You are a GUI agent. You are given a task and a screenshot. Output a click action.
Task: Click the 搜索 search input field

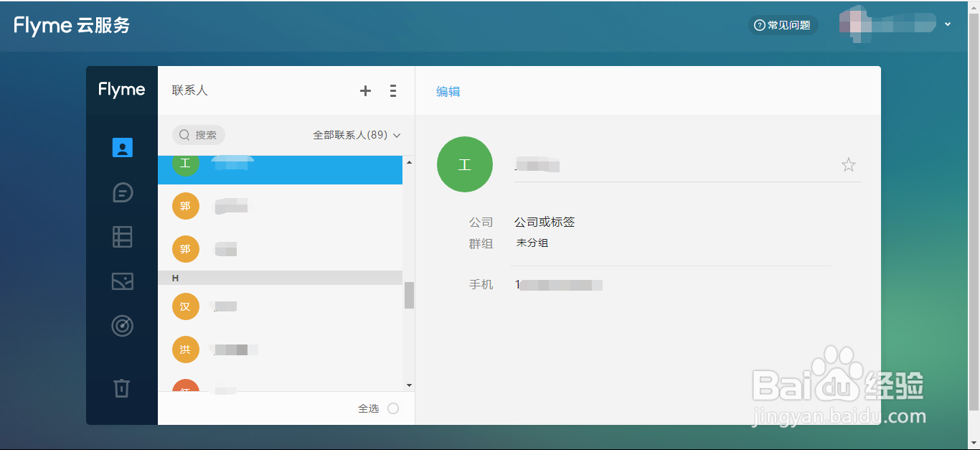199,135
